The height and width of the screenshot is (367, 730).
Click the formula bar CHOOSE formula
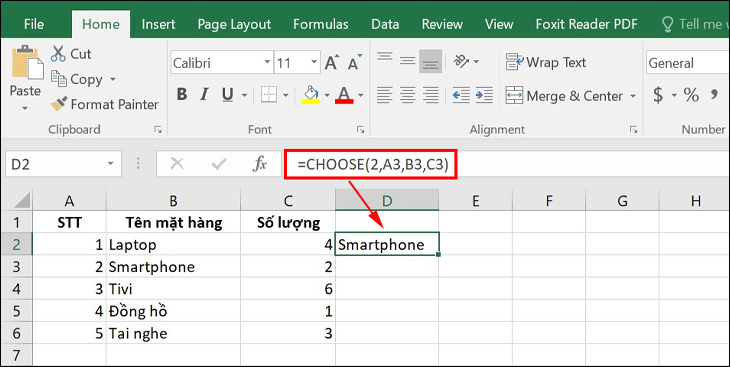pyautogui.click(x=372, y=163)
